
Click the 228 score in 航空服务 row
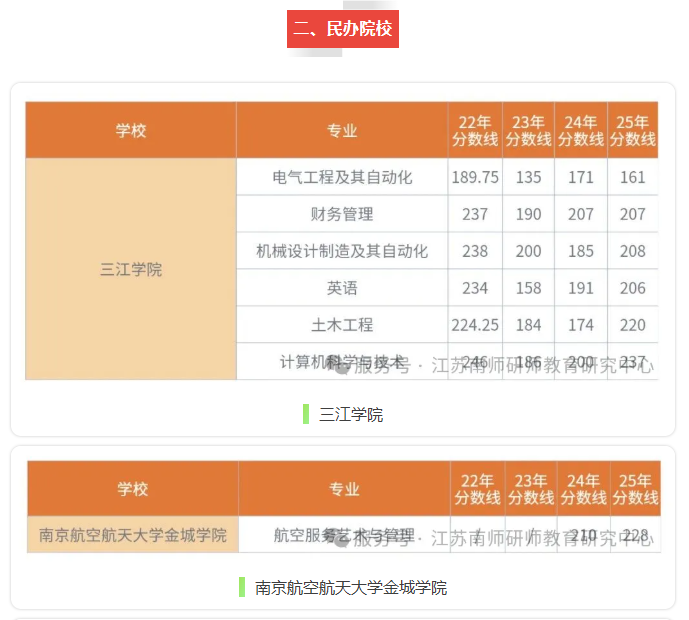635,535
